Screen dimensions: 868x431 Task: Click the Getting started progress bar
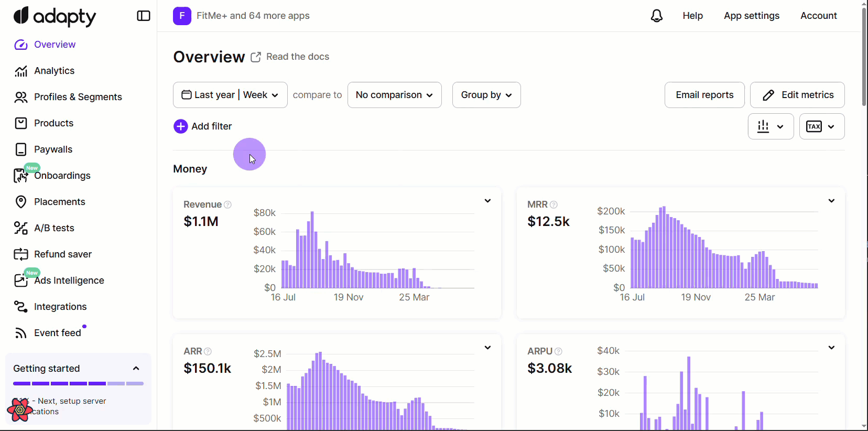[79, 384]
